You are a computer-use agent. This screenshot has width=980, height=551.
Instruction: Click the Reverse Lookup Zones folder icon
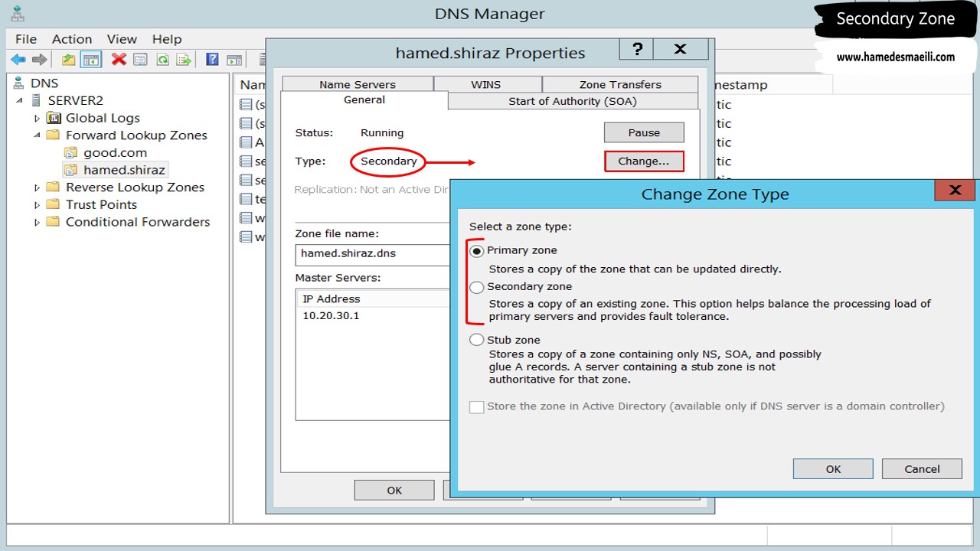pos(53,187)
